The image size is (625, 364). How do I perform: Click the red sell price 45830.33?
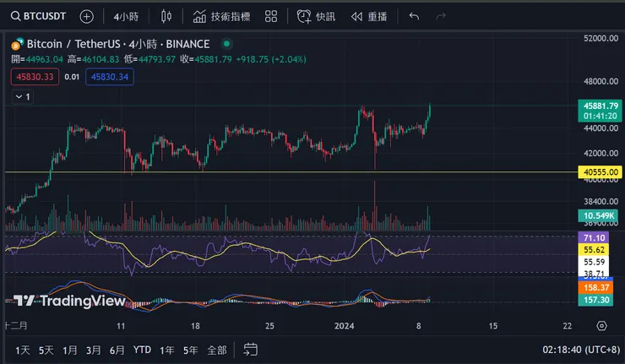pyautogui.click(x=35, y=77)
